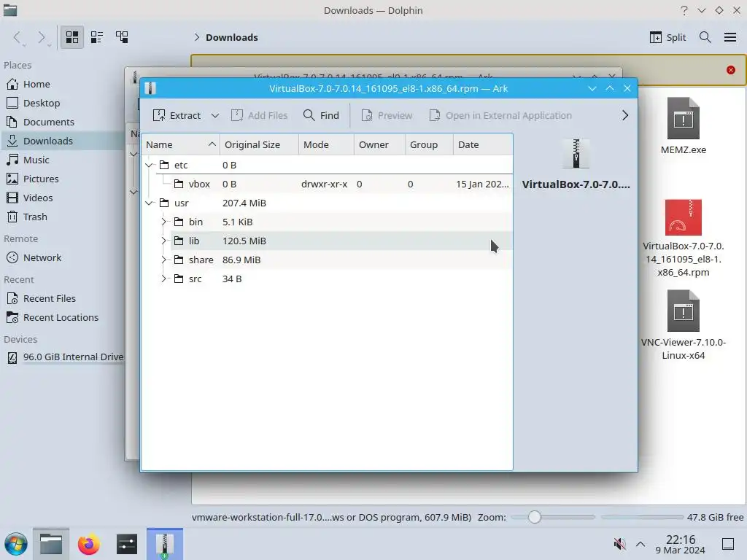Open Trash in Places panel

pyautogui.click(x=62, y=217)
